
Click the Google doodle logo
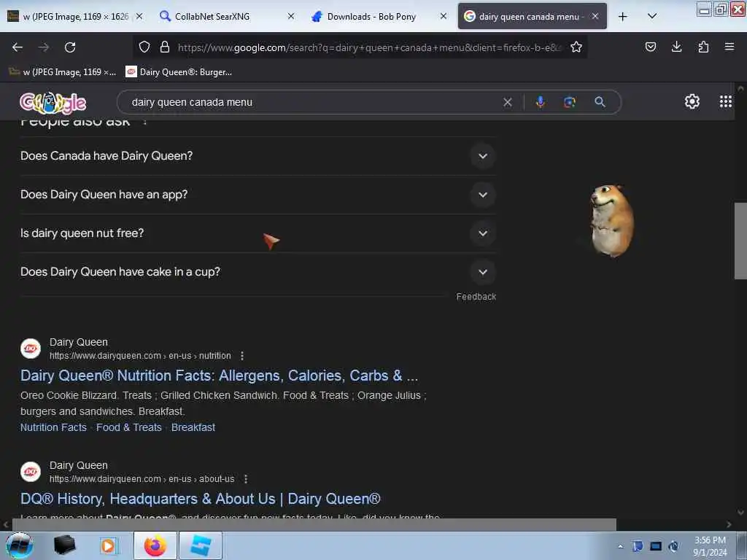click(x=53, y=102)
